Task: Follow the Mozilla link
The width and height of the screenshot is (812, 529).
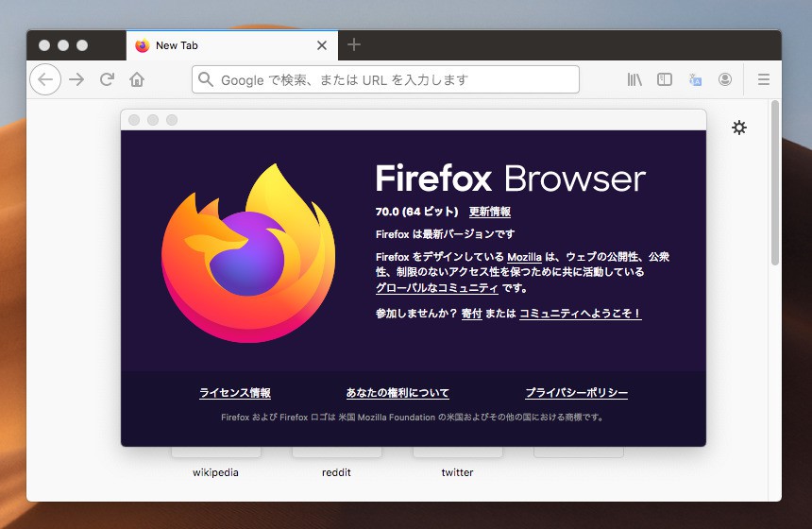Action: click(524, 256)
